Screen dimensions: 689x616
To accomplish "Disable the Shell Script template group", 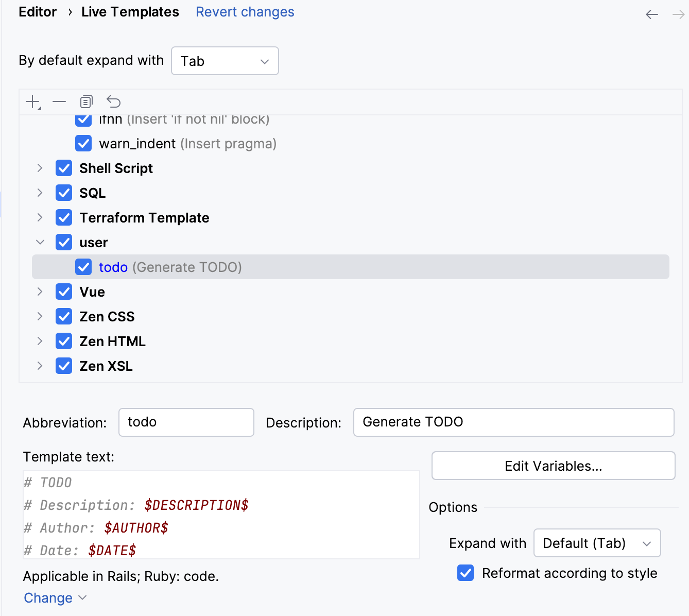I will point(63,168).
